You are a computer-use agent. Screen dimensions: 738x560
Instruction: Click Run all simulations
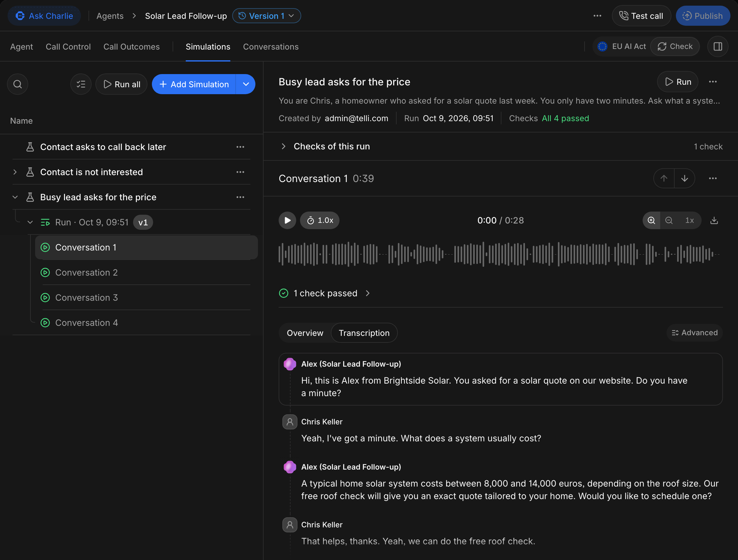click(x=121, y=84)
